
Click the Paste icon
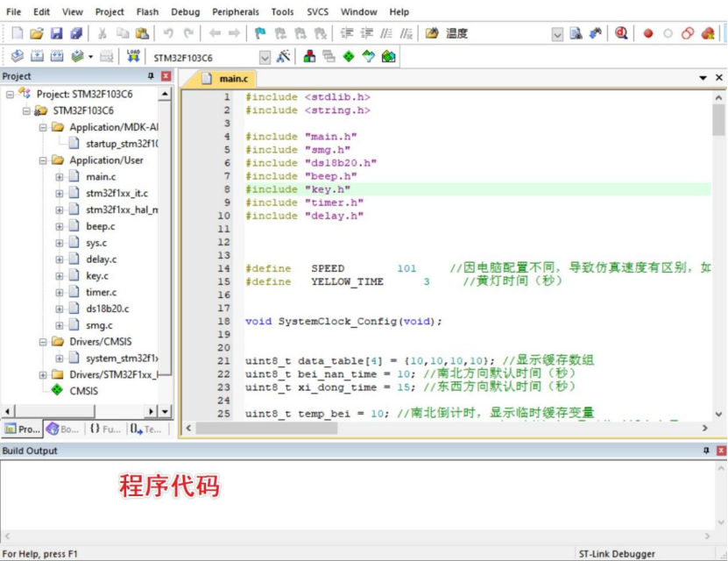coord(142,33)
